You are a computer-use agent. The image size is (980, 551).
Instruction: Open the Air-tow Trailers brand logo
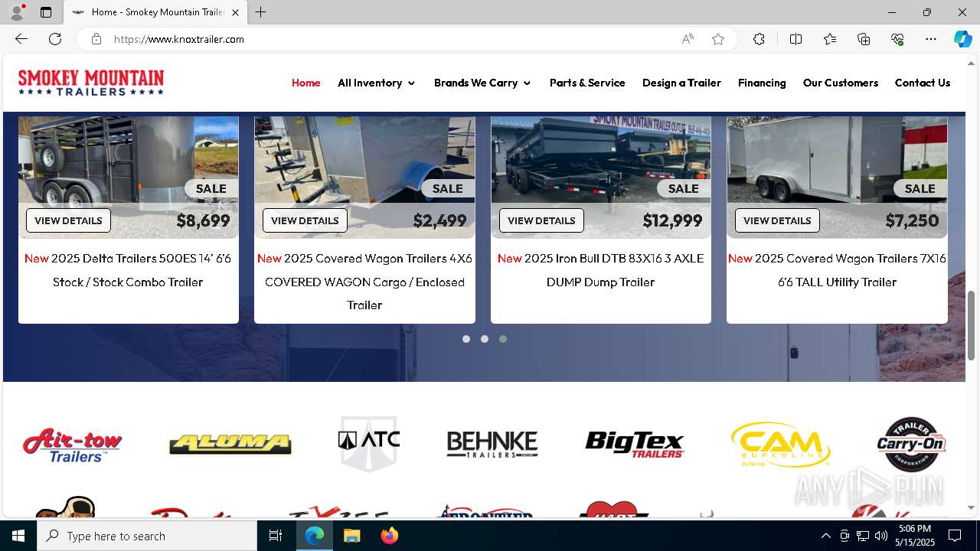point(73,445)
